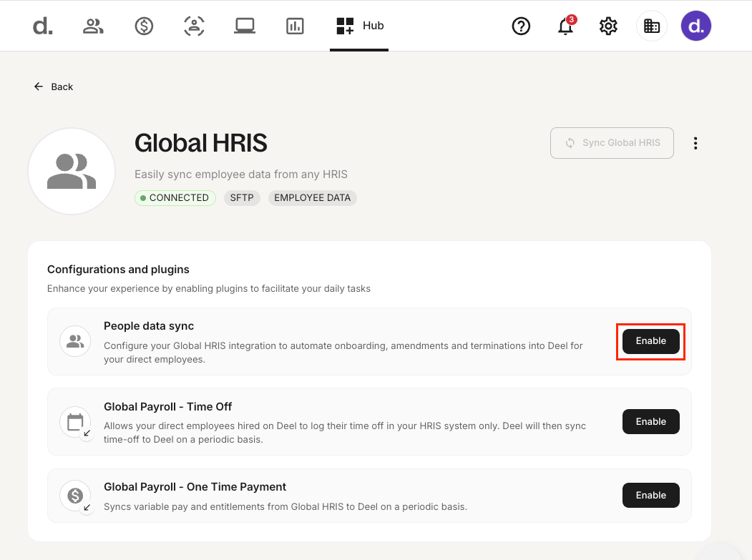Click the Time Off calendar icon
752x560 pixels.
75,423
